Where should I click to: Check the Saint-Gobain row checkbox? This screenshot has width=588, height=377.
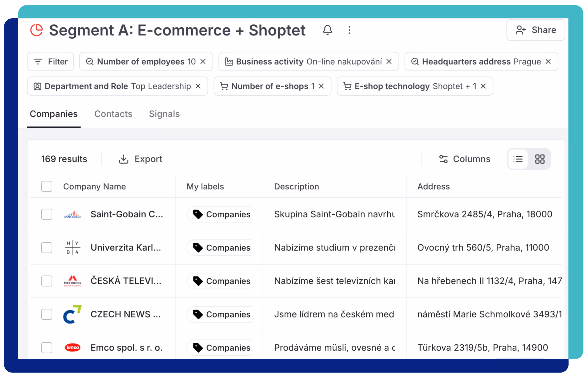point(46,214)
